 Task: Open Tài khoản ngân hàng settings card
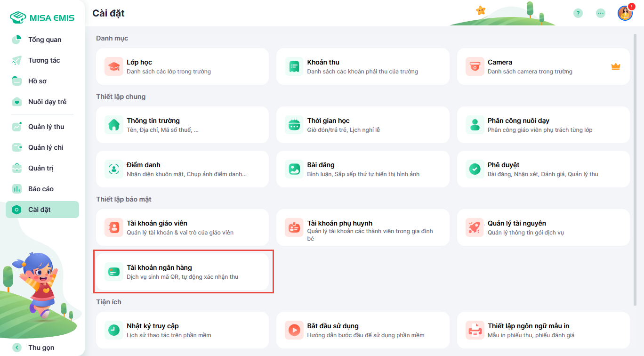(x=183, y=272)
